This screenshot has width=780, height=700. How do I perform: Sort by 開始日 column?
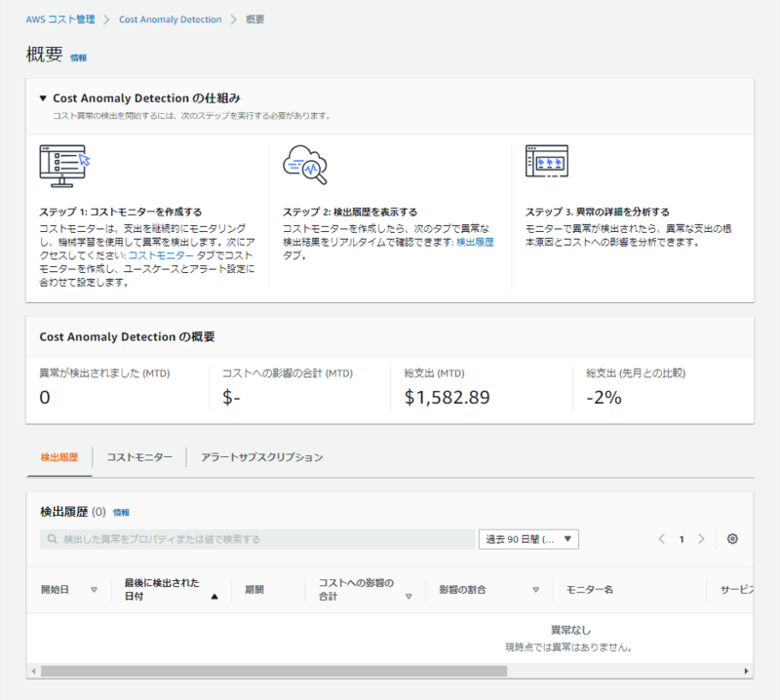94,590
